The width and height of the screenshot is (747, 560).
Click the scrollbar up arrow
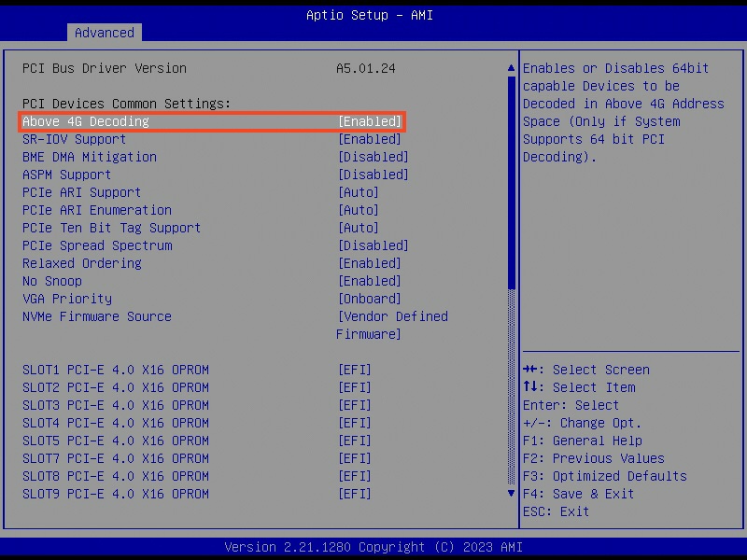tap(511, 68)
